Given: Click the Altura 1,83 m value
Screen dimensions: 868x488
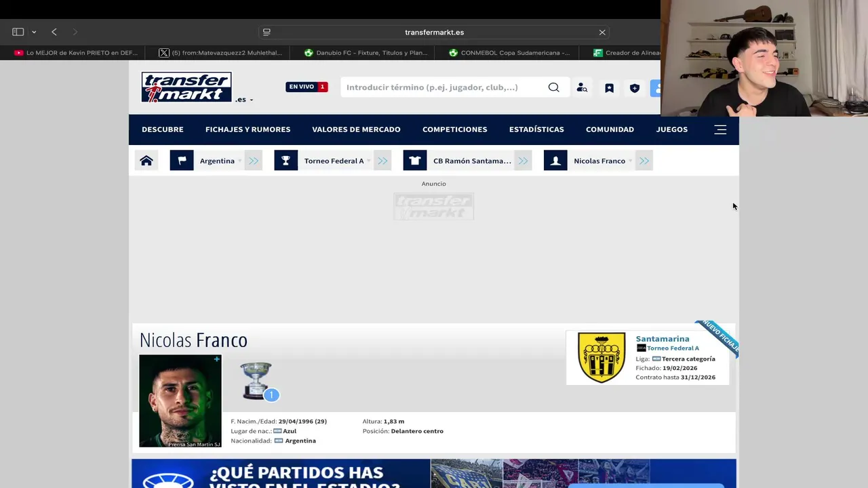Looking at the screenshot, I should tap(393, 422).
